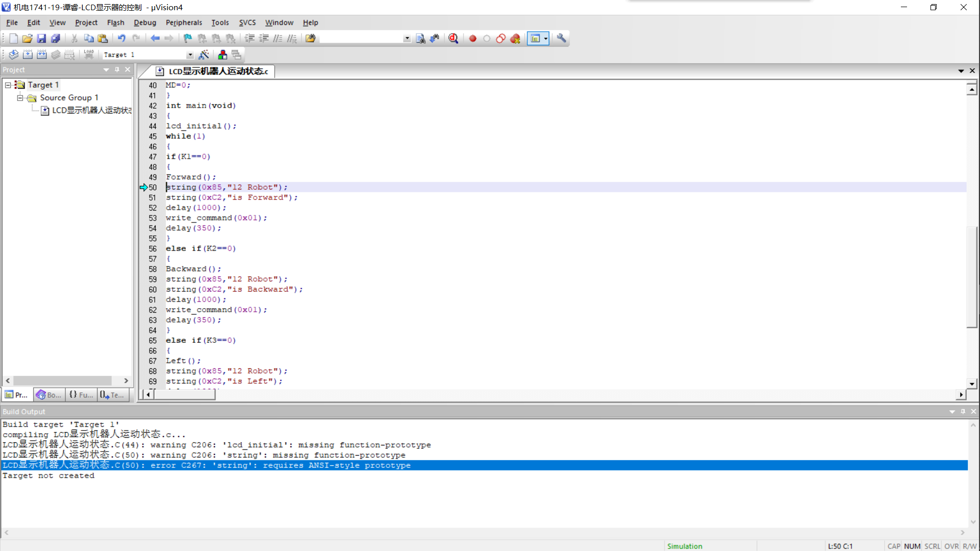Open the Project menu
The height and width of the screenshot is (551, 980).
86,22
